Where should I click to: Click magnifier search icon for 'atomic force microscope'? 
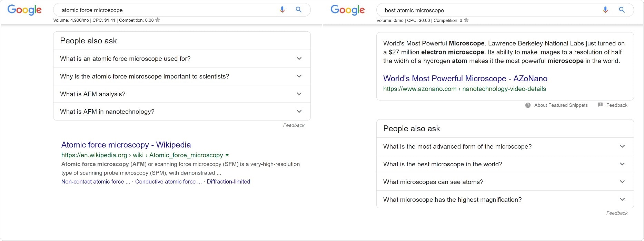click(299, 10)
